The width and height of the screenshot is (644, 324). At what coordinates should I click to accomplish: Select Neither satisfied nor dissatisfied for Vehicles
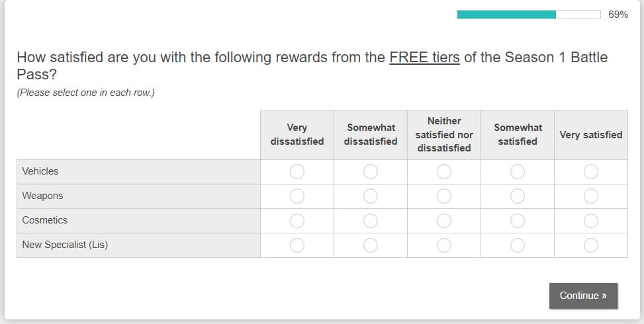pos(444,172)
